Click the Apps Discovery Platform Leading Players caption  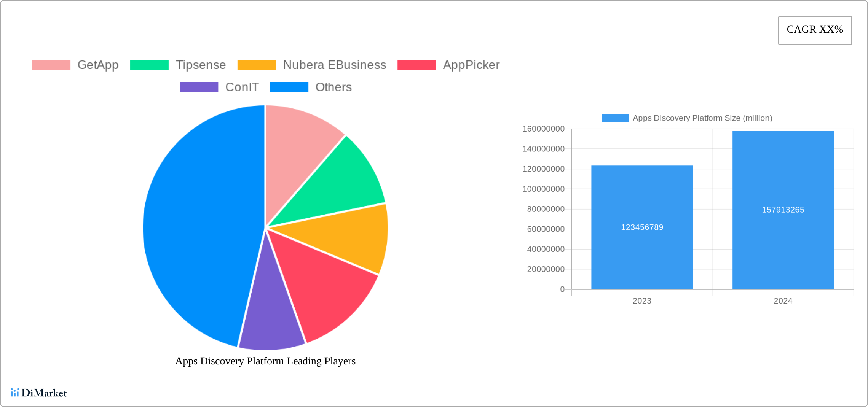point(265,361)
